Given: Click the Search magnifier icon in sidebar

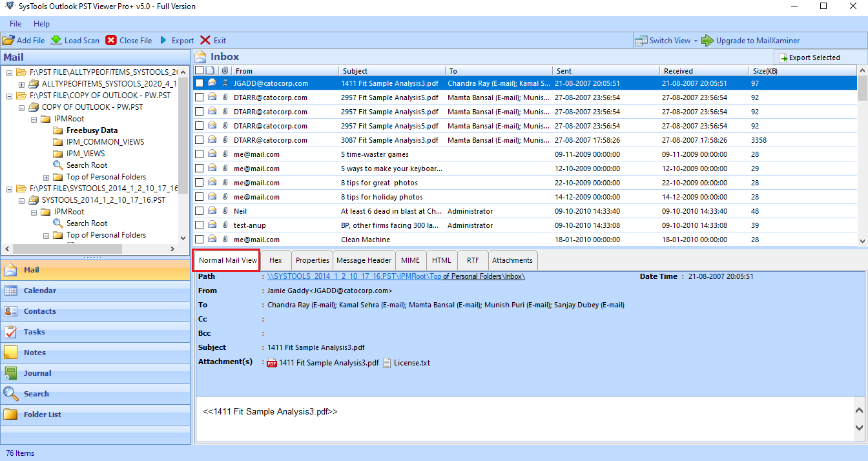Looking at the screenshot, I should tap(10, 394).
